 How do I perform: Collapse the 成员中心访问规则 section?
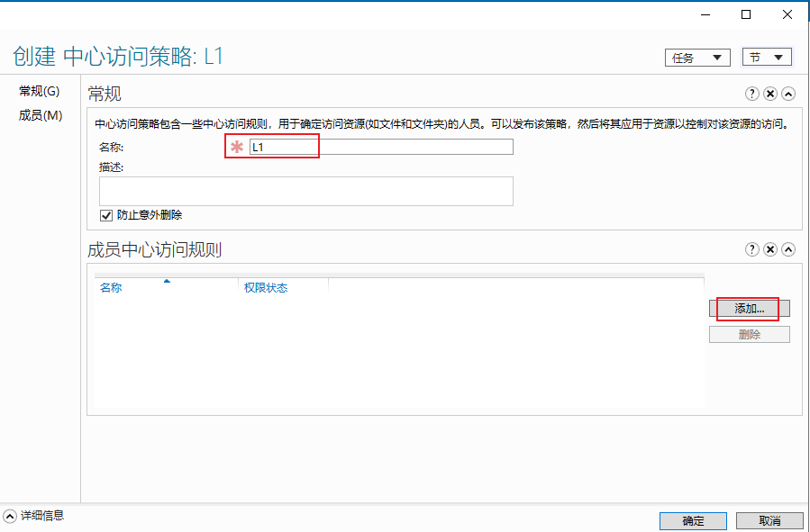788,249
